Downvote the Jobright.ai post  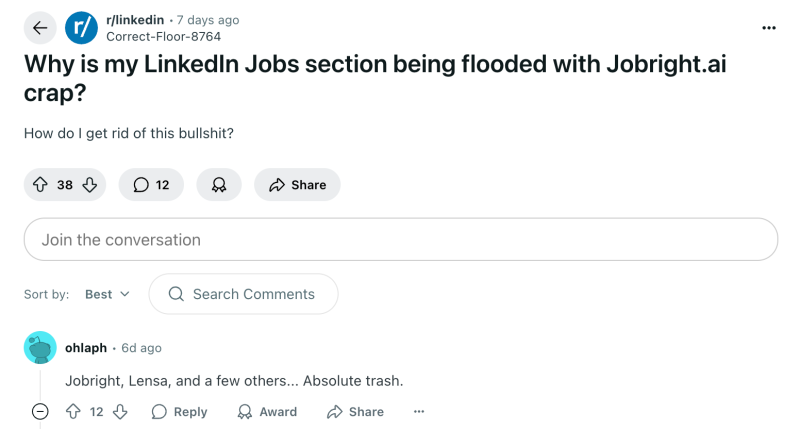89,185
